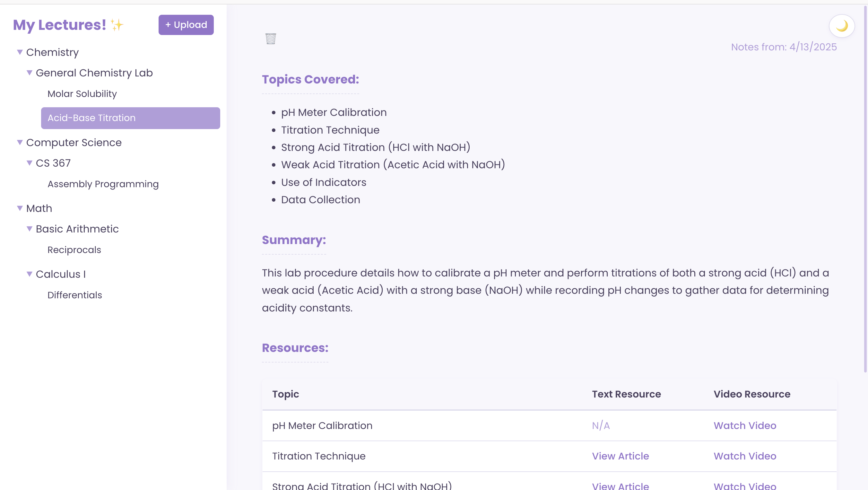Open the Reciprocals lecture
The image size is (868, 490).
[x=74, y=250]
